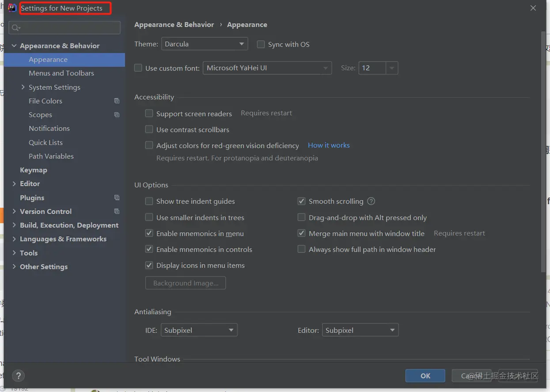Open the help question mark button

tap(18, 376)
